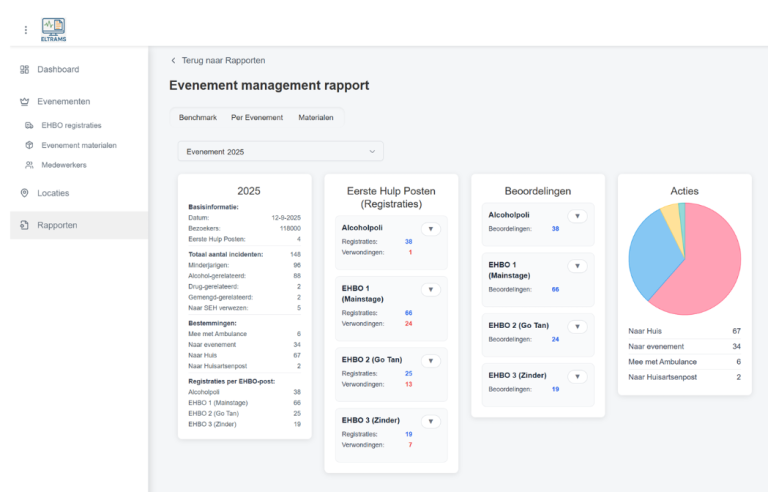Click the Locaties pin icon

click(x=25, y=192)
